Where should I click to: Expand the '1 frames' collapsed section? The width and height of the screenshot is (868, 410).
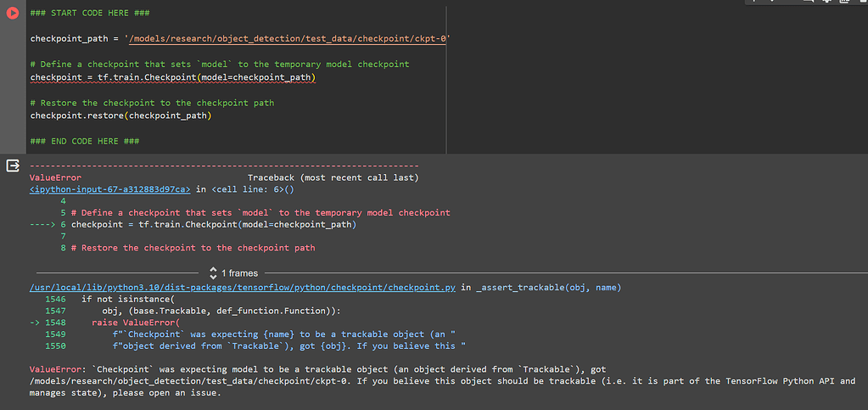point(239,273)
